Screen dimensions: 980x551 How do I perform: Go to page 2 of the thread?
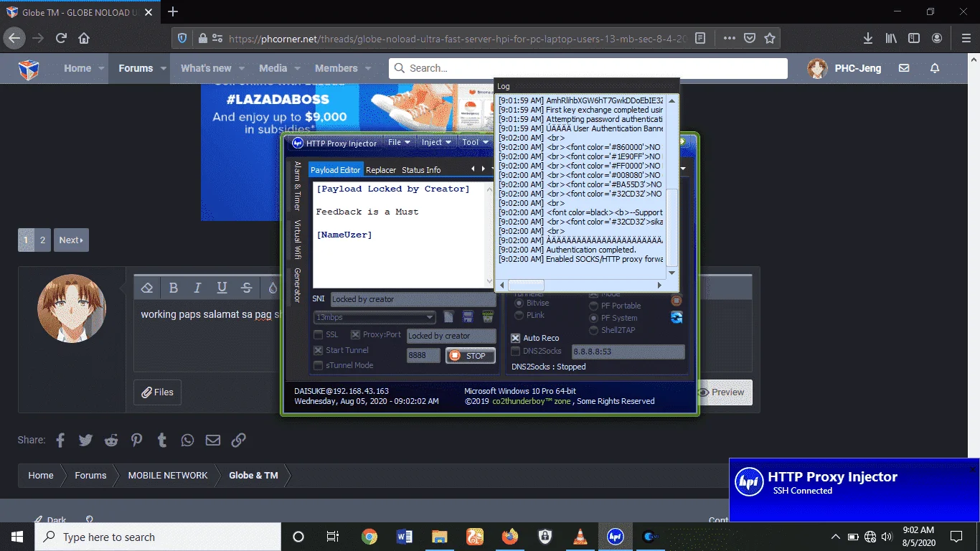[43, 240]
